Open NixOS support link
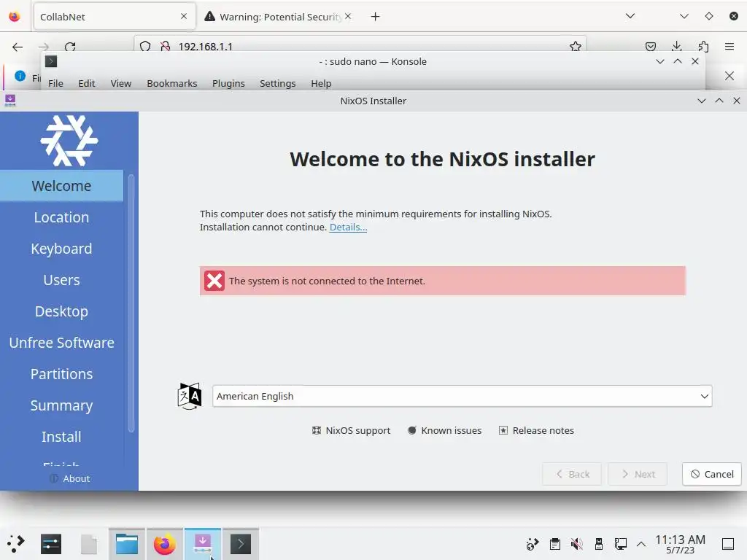Image resolution: width=747 pixels, height=560 pixels. pyautogui.click(x=351, y=430)
